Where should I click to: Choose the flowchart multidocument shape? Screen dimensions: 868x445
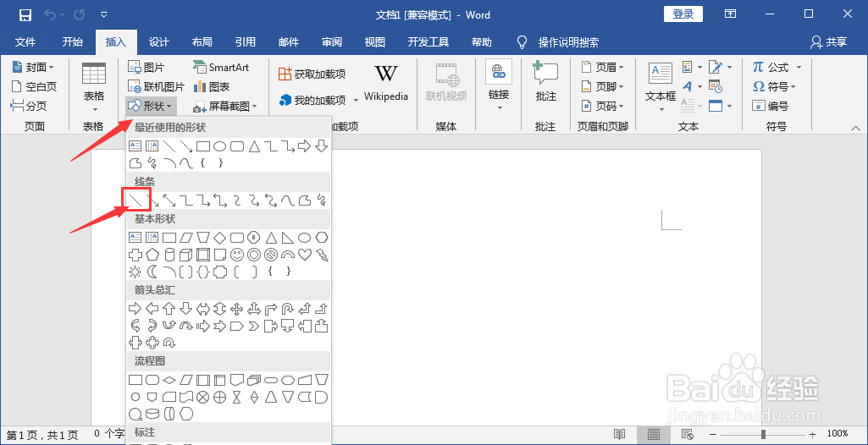click(x=254, y=380)
